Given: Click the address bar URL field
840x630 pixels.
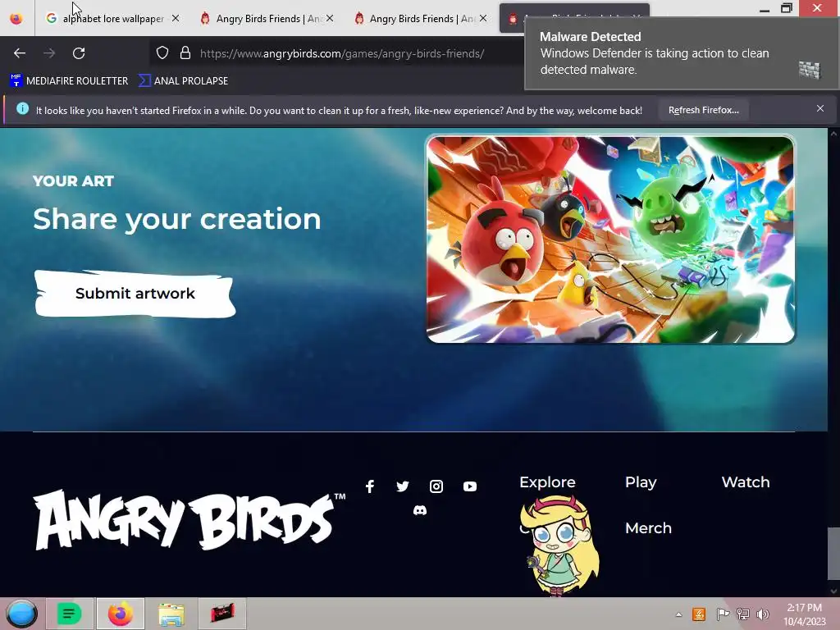Looking at the screenshot, I should (x=342, y=53).
